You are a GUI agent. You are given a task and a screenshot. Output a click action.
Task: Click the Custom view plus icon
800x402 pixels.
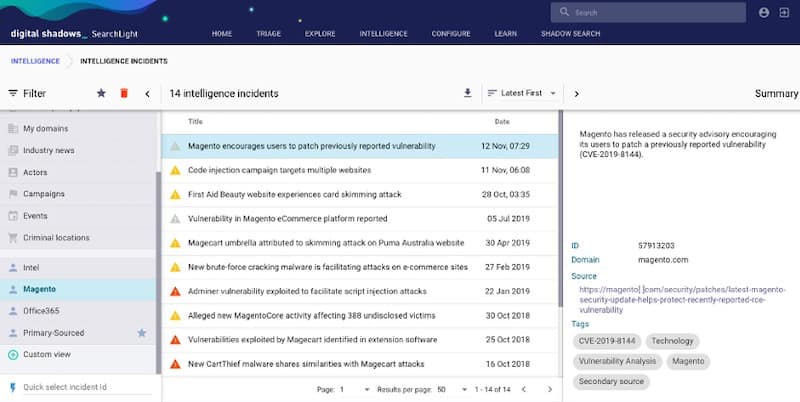(x=13, y=355)
